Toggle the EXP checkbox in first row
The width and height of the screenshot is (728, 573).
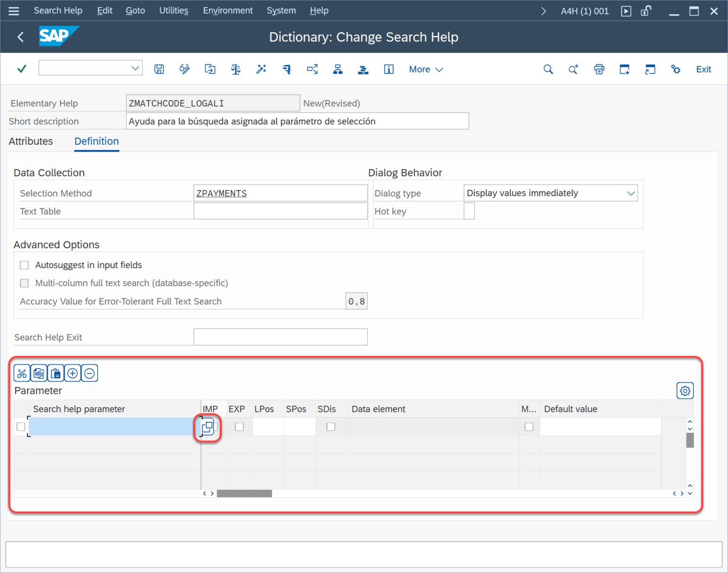(x=239, y=427)
